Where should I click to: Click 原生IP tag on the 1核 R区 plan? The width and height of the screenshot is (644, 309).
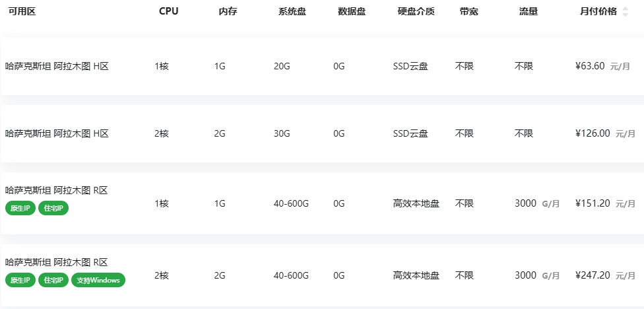20,209
